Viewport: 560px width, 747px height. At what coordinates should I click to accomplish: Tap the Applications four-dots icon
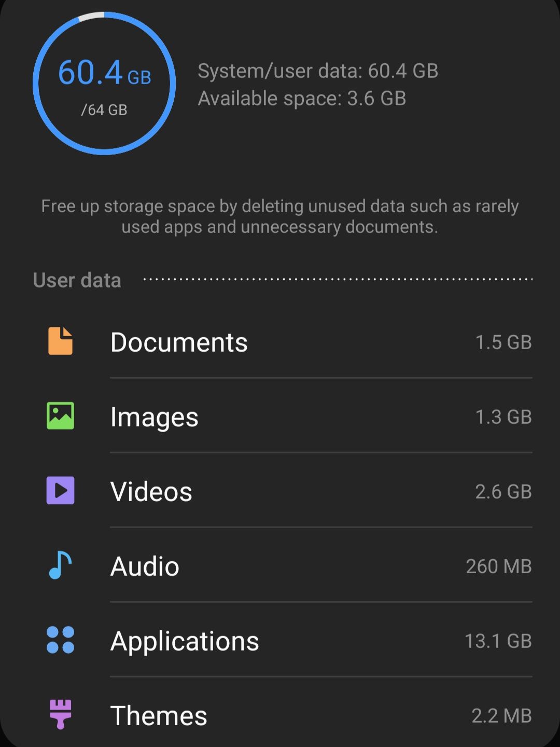(x=60, y=640)
